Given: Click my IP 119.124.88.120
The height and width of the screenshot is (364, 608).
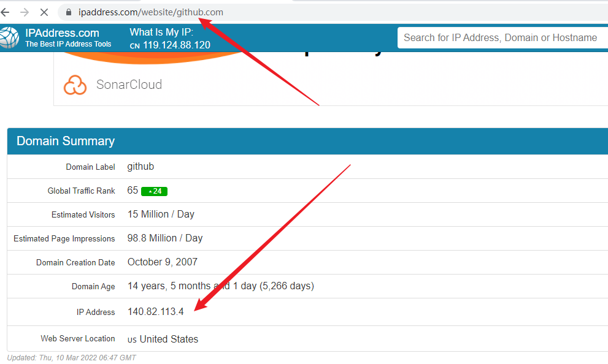Looking at the screenshot, I should (177, 45).
